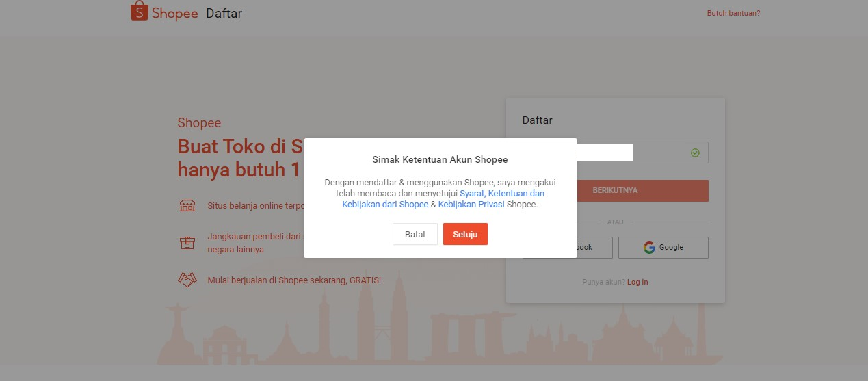Click the Punya akun? text
Viewport: 868px width, 381px height.
603,282
